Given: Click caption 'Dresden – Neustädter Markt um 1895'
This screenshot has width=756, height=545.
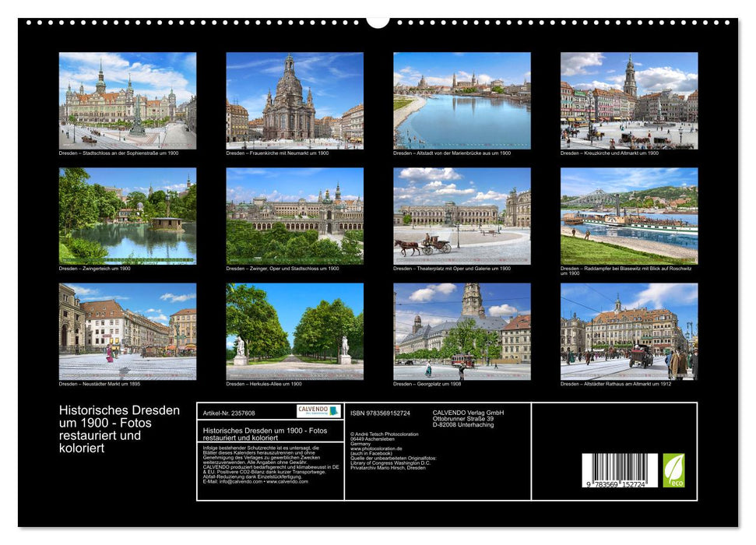Looking at the screenshot, I should pos(100,384).
